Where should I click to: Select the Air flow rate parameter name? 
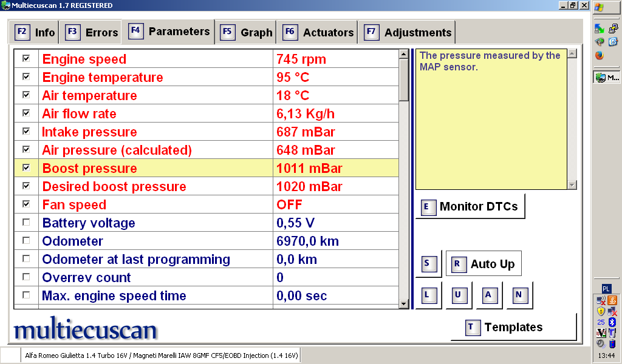80,113
